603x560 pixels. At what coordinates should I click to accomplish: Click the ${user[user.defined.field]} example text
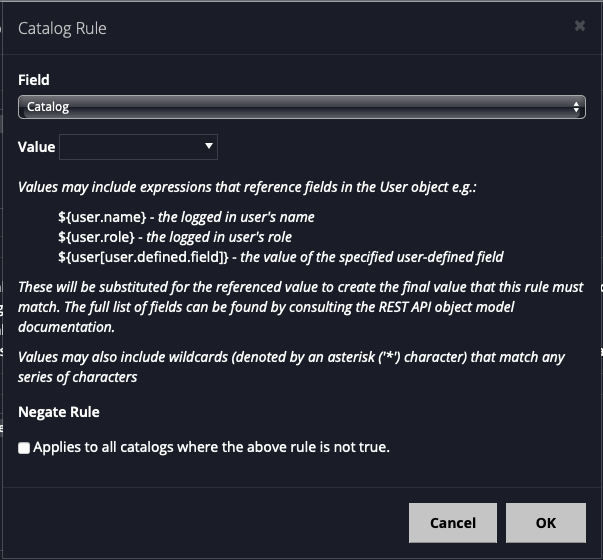143,257
